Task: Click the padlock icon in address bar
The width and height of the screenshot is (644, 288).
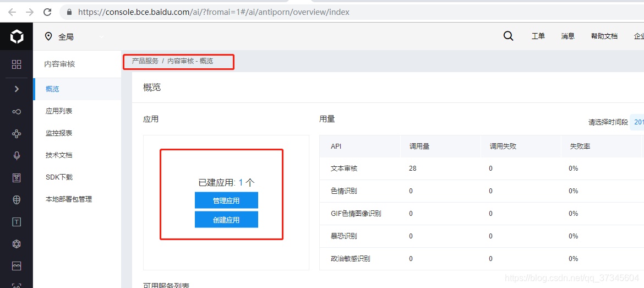Action: pyautogui.click(x=69, y=12)
